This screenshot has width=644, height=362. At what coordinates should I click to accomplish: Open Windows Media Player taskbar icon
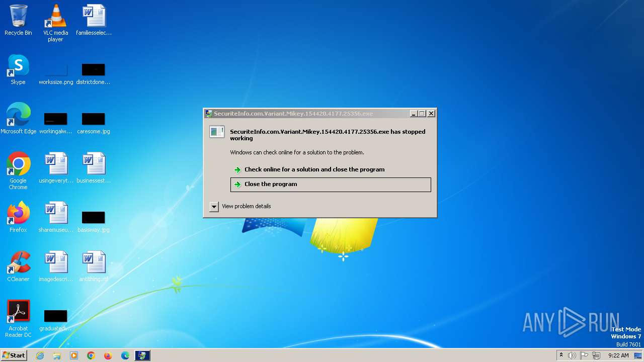[x=74, y=355]
